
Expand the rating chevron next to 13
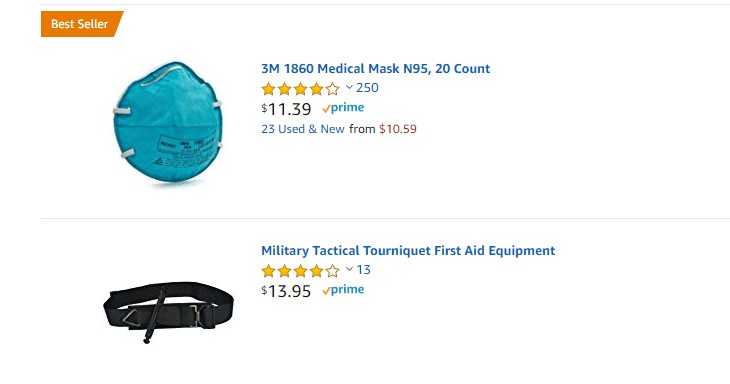pyautogui.click(x=349, y=269)
